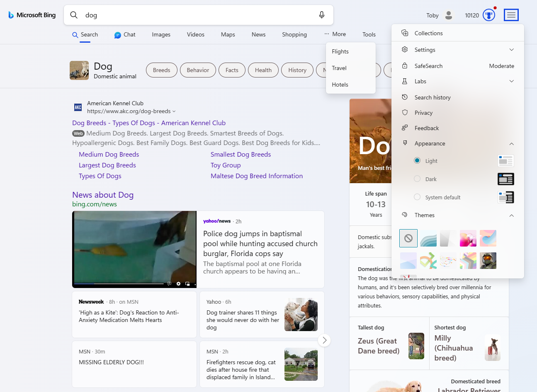Click the Health filter chip
Image resolution: width=537 pixels, height=392 pixels.
coord(263,70)
